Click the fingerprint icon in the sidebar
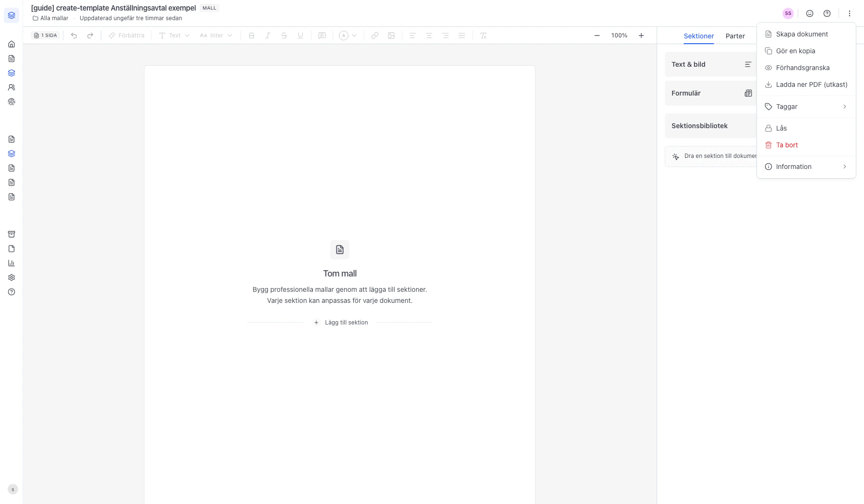 12,102
